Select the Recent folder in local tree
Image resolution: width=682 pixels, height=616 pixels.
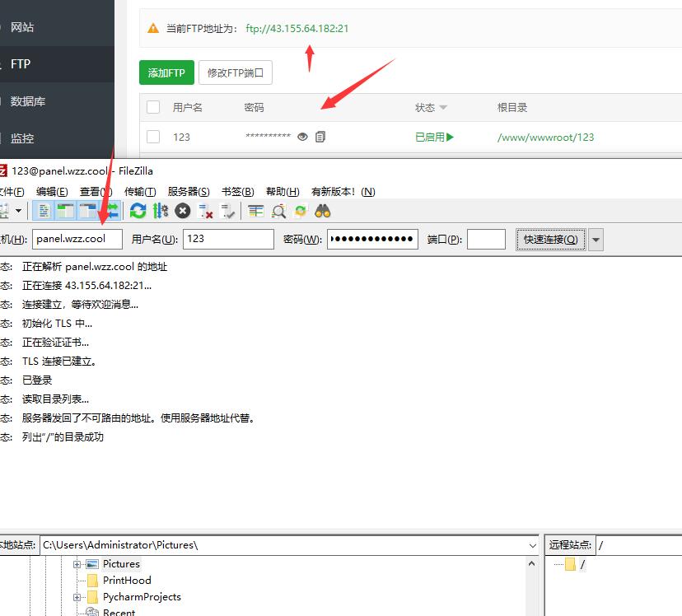119,612
